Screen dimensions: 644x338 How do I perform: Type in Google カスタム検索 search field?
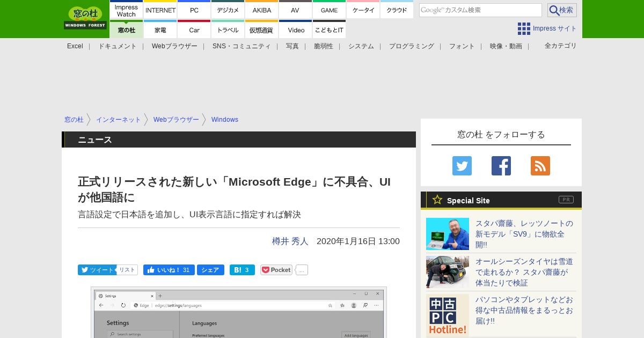[480, 10]
